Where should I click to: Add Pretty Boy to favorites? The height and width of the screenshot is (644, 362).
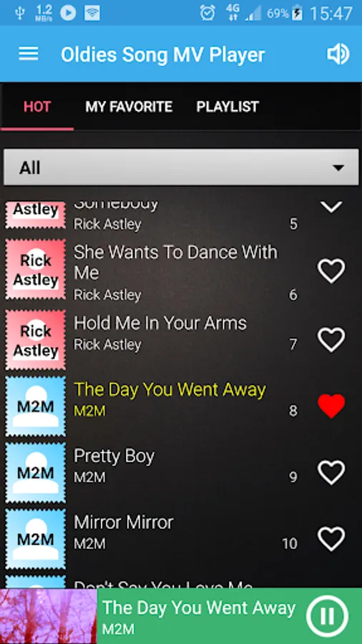pos(331,472)
